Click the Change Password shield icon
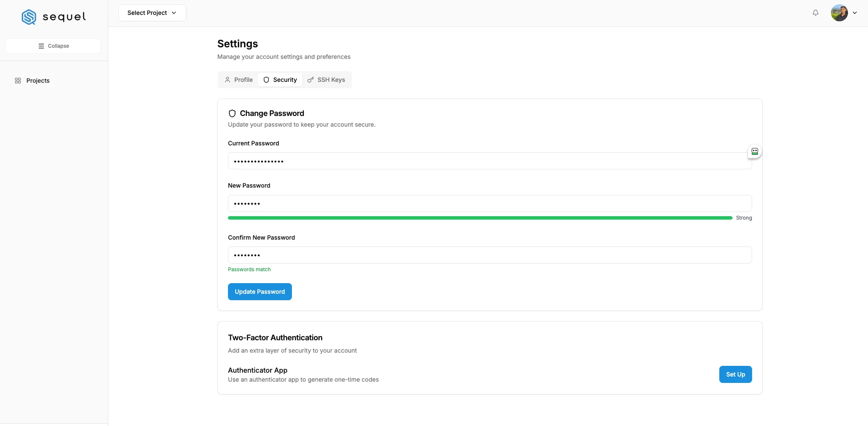Viewport: 868px width, 426px height. tap(232, 113)
